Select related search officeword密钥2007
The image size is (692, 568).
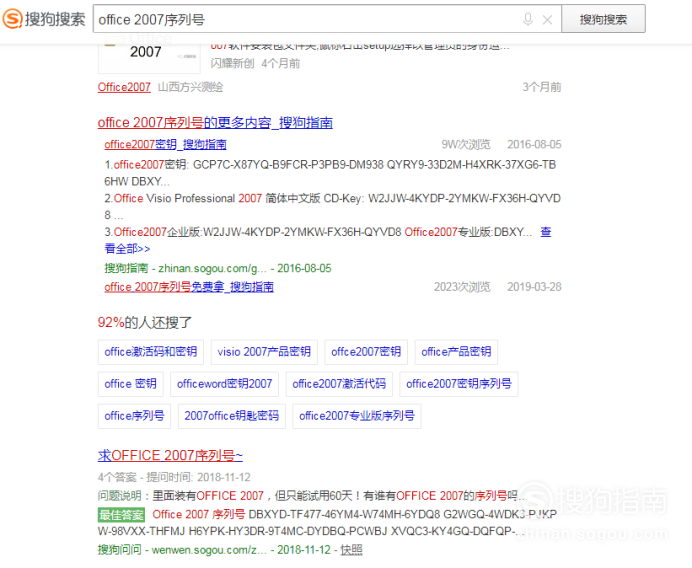[224, 384]
